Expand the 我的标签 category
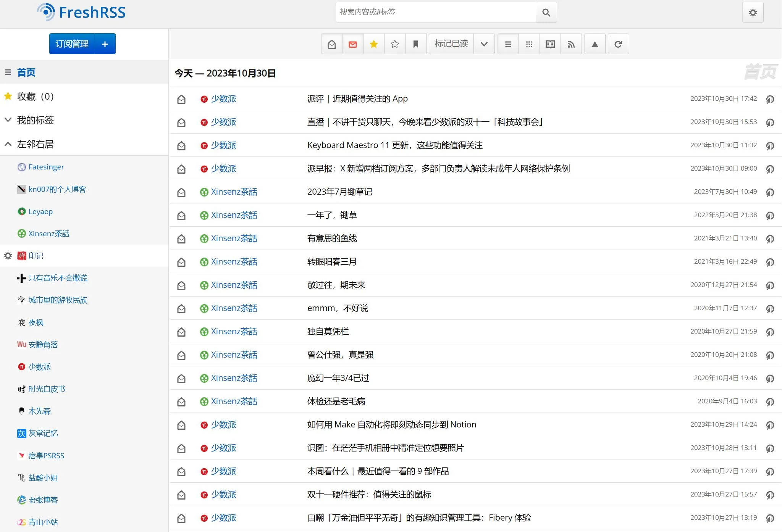This screenshot has width=782, height=532. click(8, 120)
